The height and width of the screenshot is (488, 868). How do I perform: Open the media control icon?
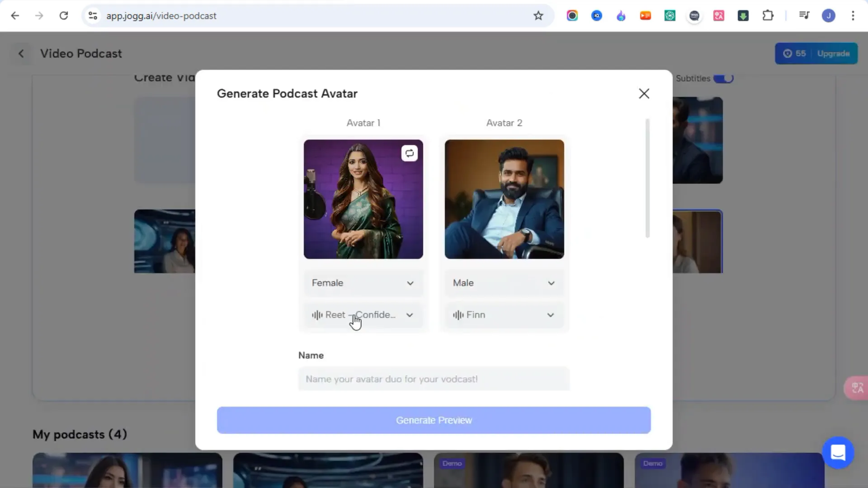[x=804, y=16]
